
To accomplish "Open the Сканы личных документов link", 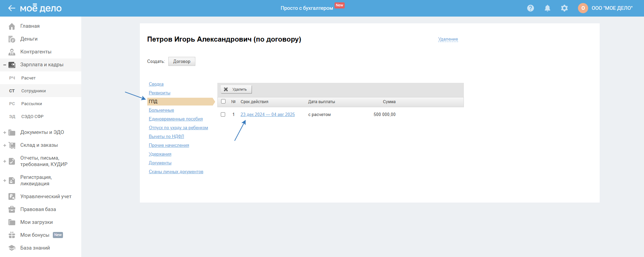I will (176, 172).
